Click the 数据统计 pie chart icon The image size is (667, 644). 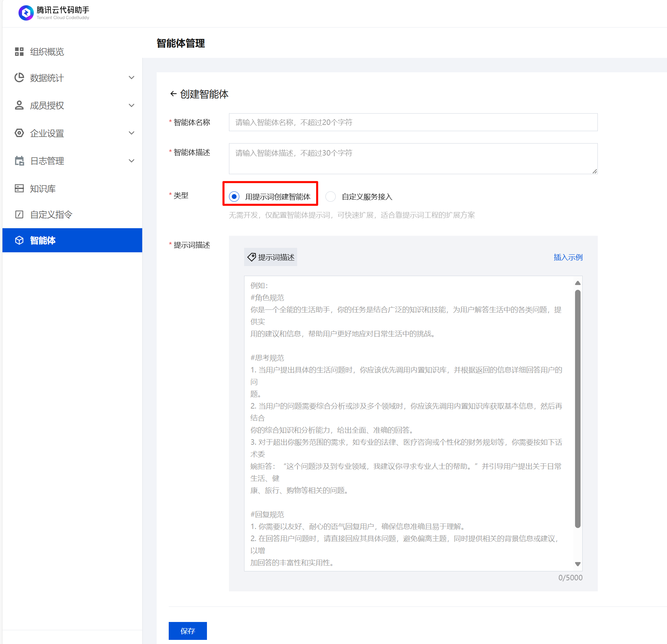[x=19, y=78]
